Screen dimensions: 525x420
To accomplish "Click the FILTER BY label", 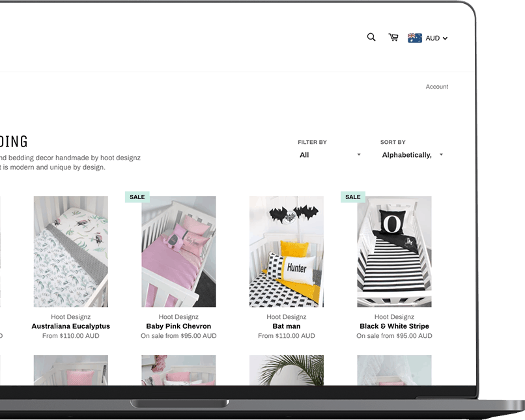I will tap(312, 142).
